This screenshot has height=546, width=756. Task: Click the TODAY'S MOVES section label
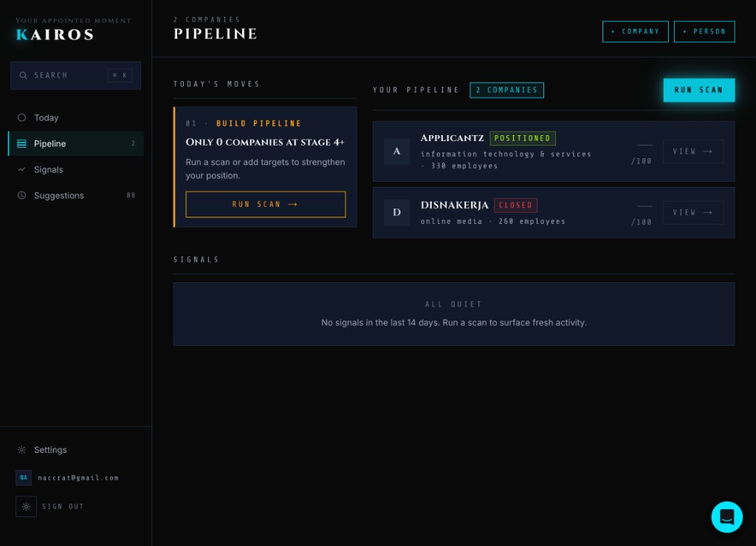coord(216,84)
